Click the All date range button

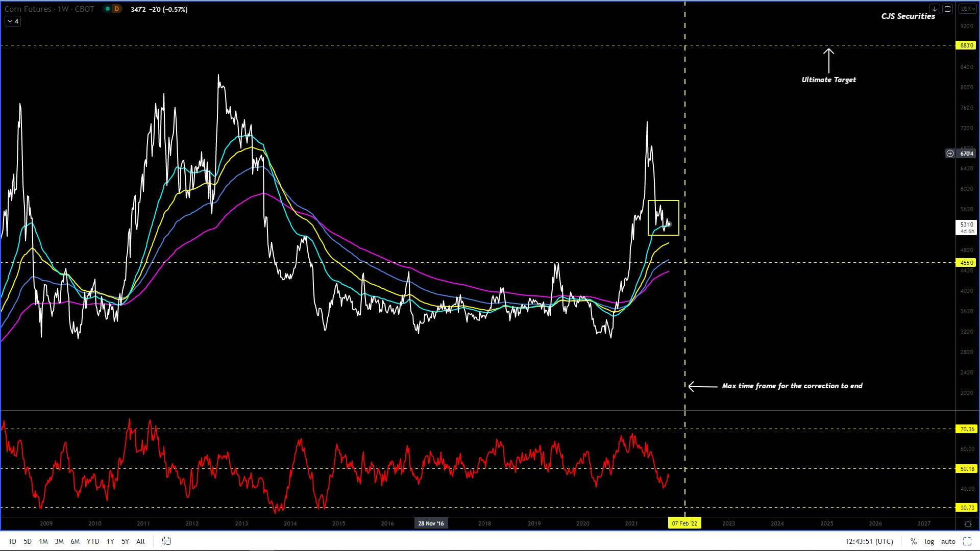(140, 541)
